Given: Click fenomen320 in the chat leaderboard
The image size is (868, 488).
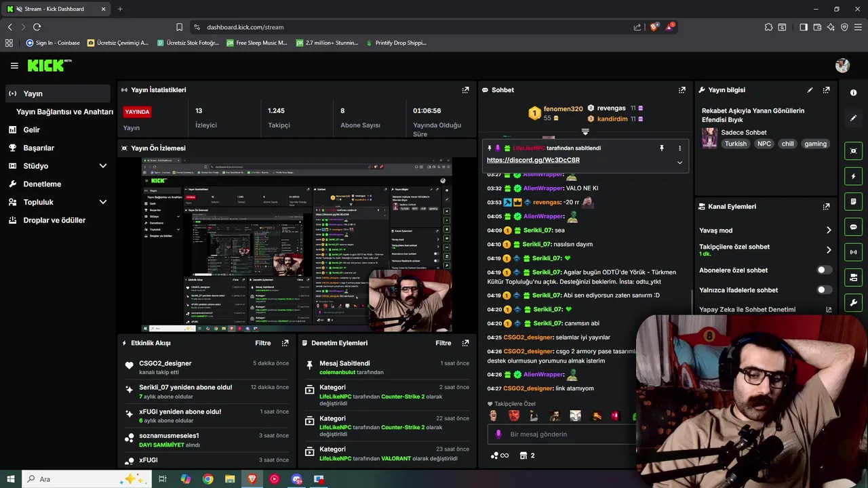Looking at the screenshot, I should (x=563, y=108).
